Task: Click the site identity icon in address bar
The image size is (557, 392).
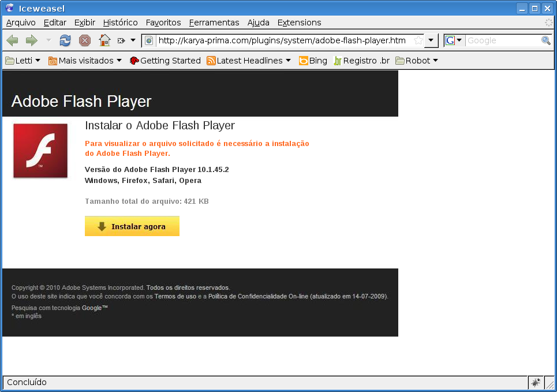Action: (x=149, y=40)
